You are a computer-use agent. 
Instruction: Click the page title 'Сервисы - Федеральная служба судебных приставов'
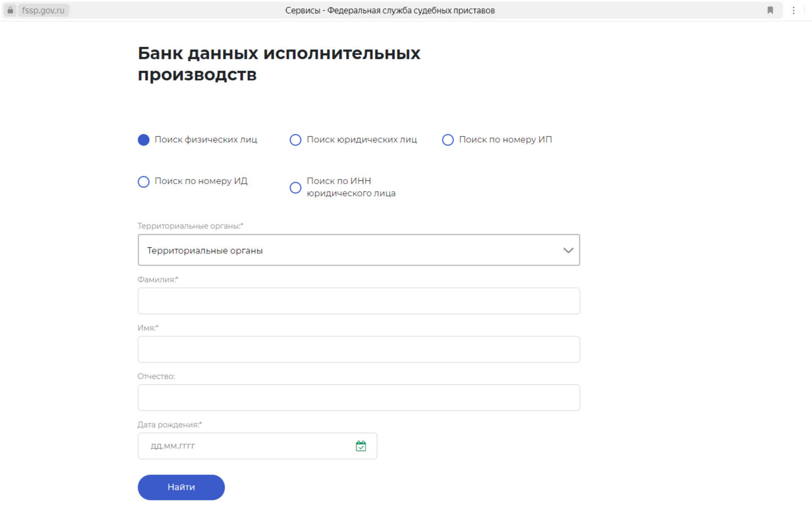click(390, 10)
